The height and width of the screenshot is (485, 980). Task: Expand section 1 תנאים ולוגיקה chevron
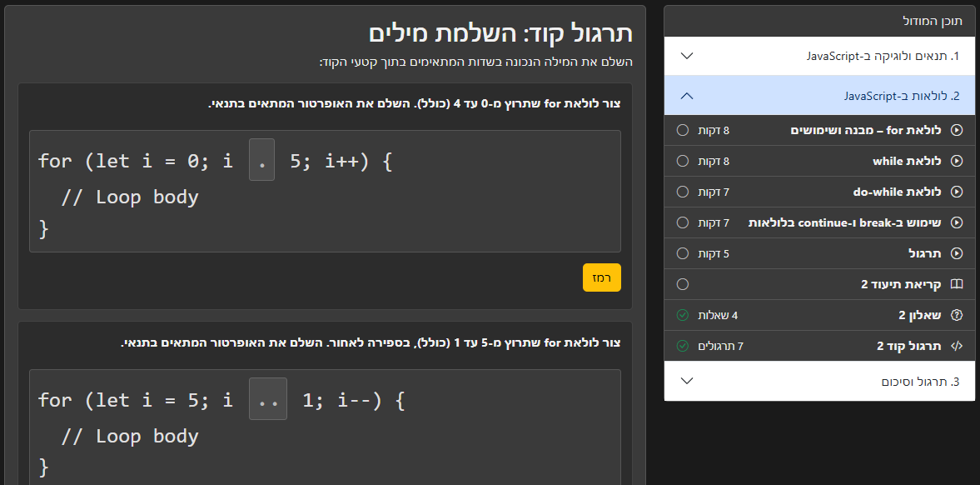pyautogui.click(x=686, y=56)
